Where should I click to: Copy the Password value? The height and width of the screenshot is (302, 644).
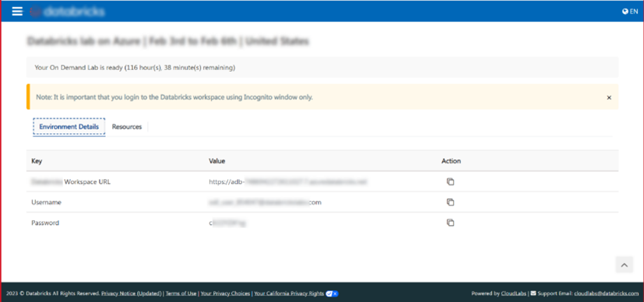click(x=451, y=223)
